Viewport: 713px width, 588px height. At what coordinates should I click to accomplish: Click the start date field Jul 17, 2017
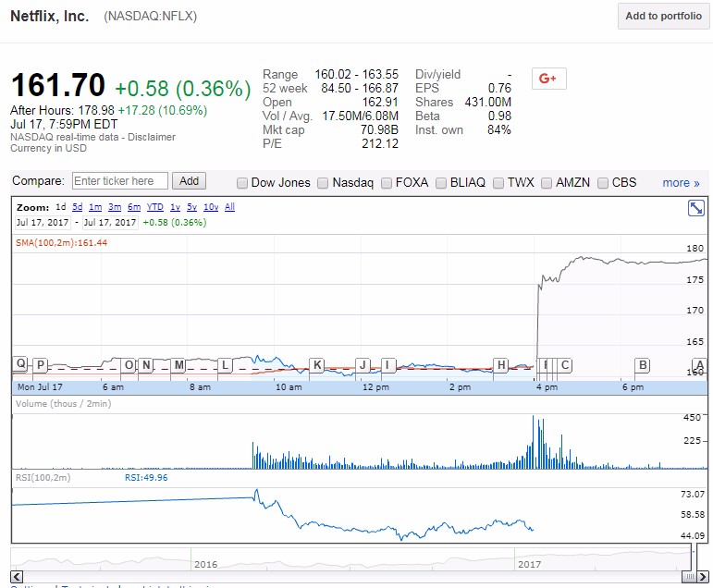[43, 223]
